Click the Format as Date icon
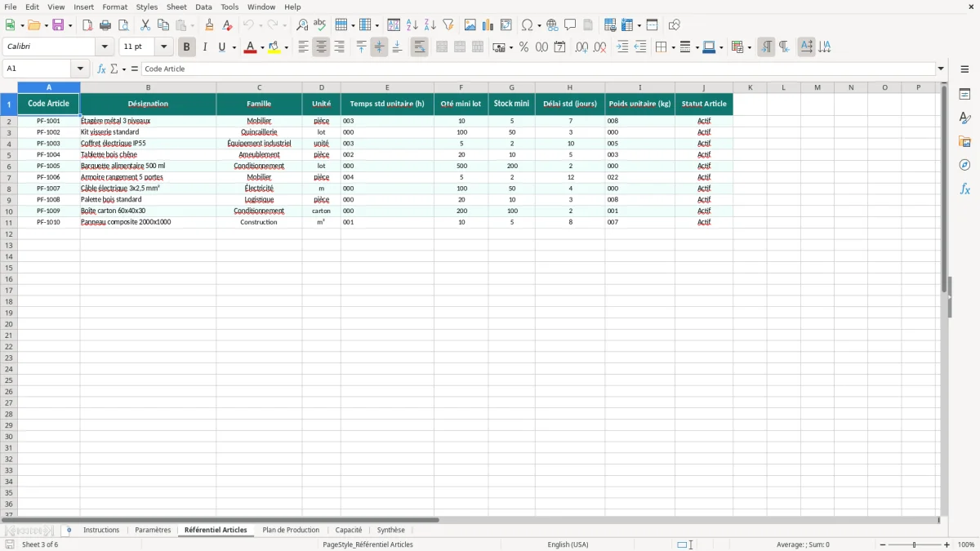This screenshot has height=551, width=980. 560,47
